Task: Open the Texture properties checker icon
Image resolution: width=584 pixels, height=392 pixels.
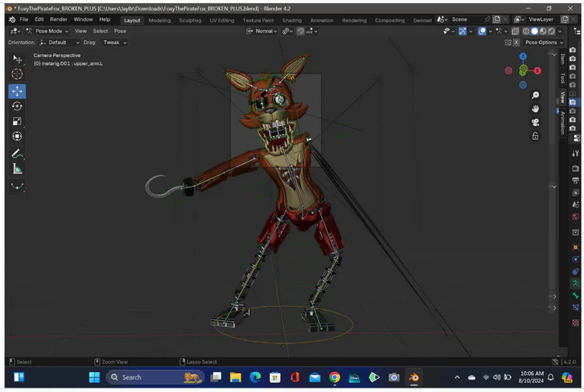Action: coord(575,322)
